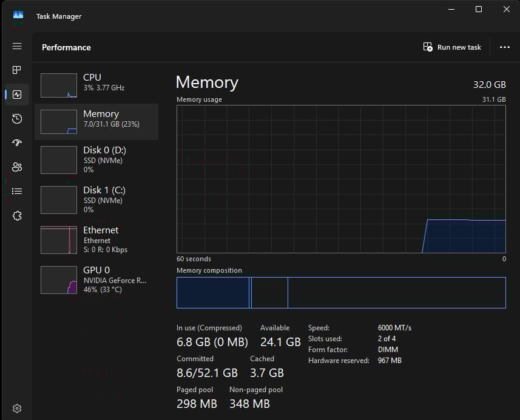Click the Memory composition bar

341,293
